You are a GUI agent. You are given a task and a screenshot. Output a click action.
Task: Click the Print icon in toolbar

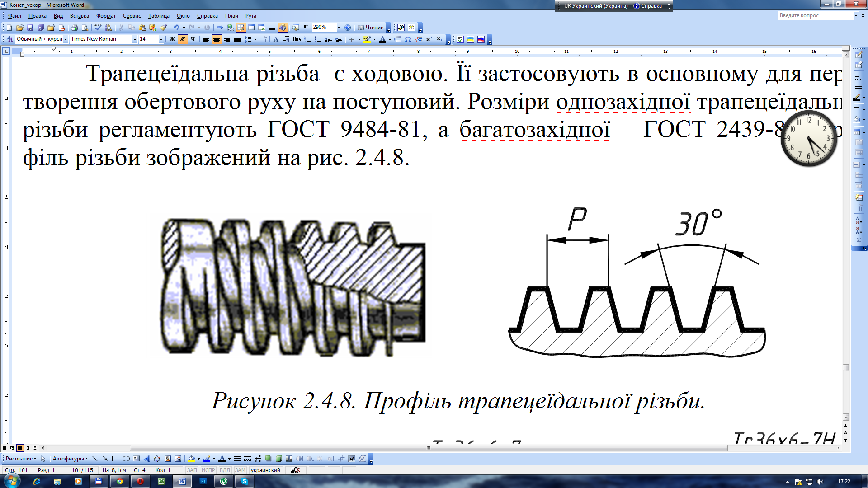click(75, 28)
